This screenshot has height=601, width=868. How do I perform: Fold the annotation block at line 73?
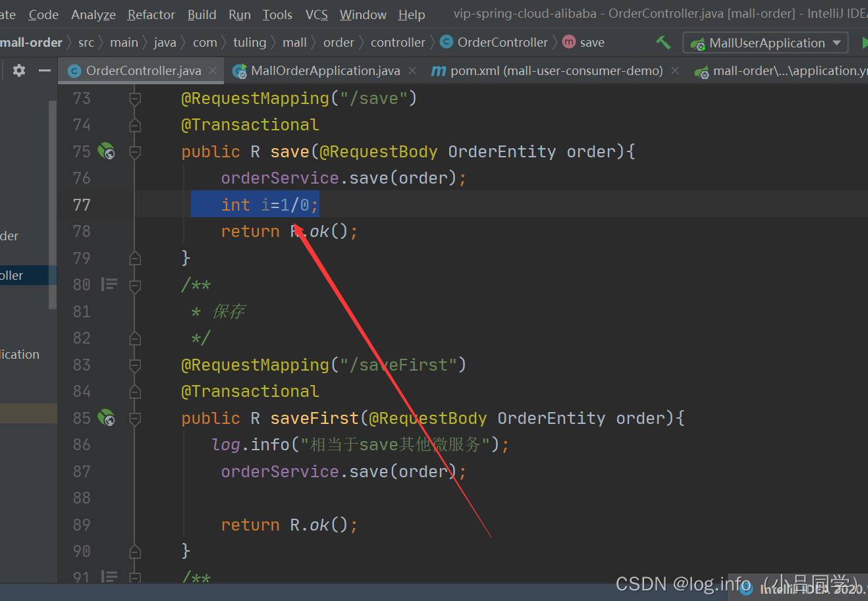135,99
